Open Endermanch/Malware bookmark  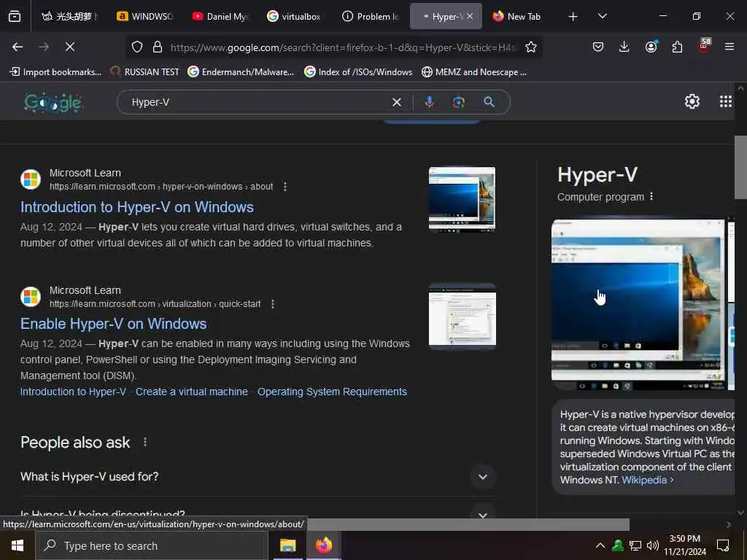tap(241, 72)
